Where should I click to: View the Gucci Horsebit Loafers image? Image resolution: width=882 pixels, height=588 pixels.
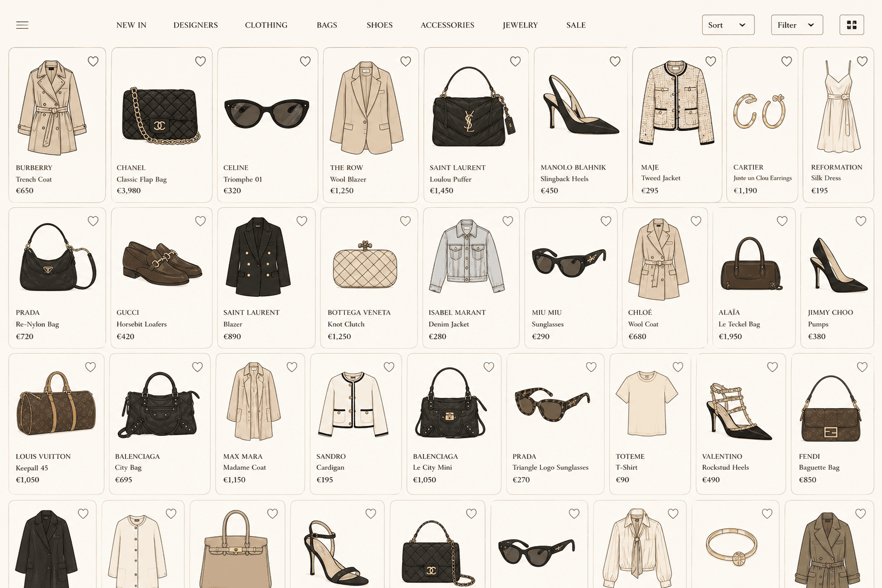point(161,263)
